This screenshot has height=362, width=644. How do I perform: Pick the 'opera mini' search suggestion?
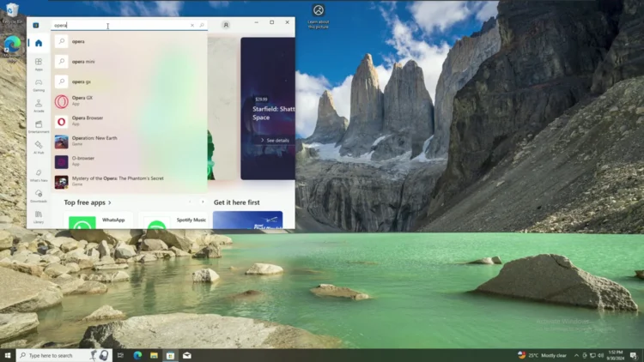[130, 61]
